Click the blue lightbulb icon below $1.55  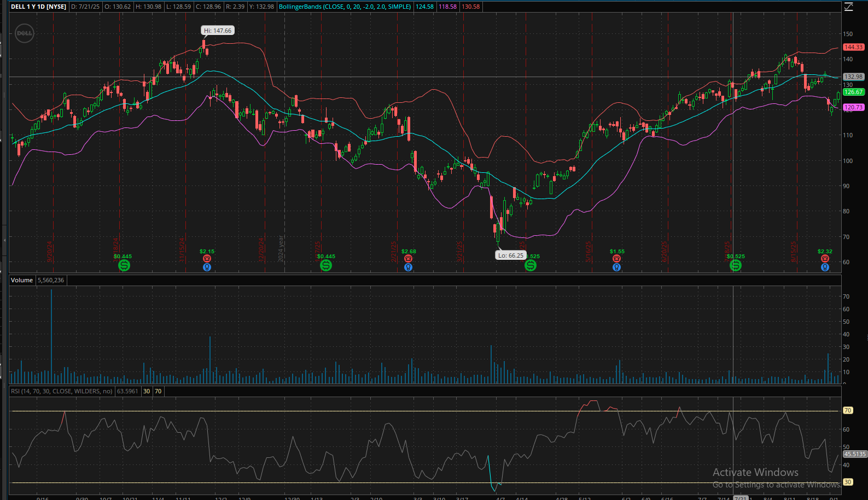coord(616,268)
